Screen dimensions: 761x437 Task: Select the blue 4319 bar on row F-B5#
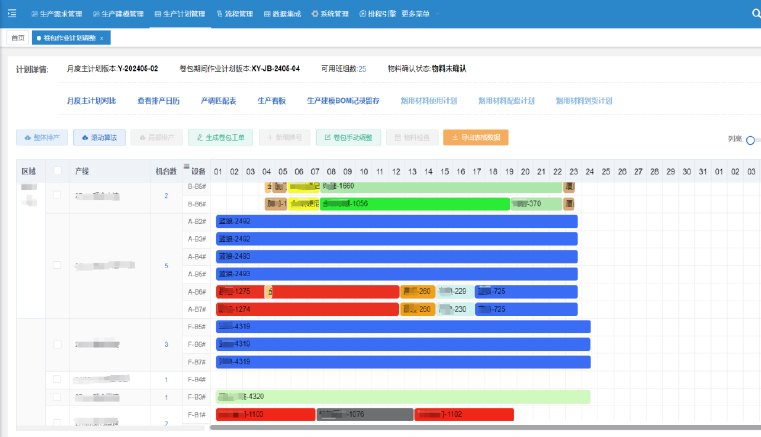pos(403,326)
